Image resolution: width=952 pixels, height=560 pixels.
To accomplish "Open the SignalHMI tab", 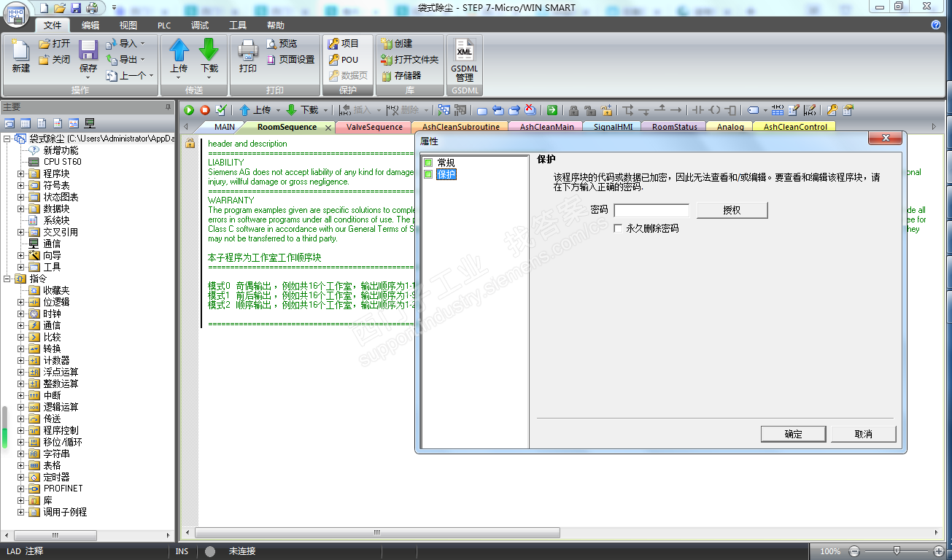I will click(x=613, y=127).
